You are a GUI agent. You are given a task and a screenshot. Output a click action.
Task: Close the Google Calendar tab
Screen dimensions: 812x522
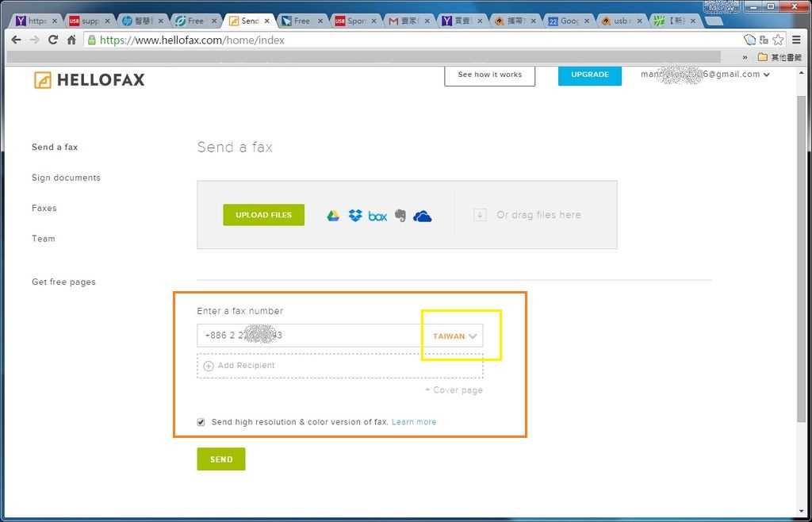(587, 21)
